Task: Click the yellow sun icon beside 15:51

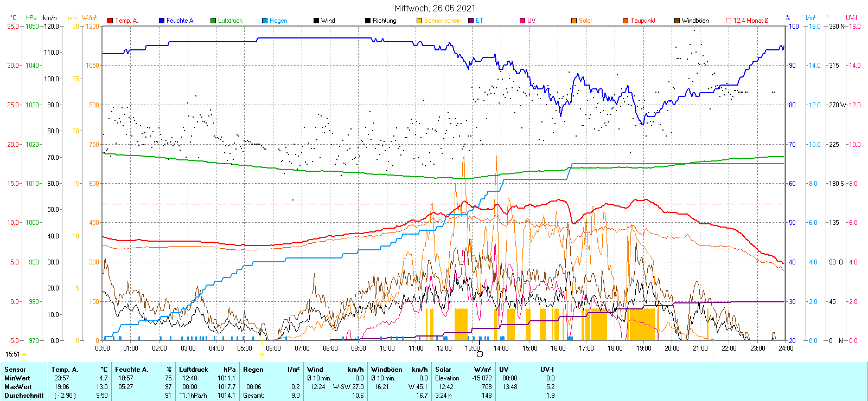Action: point(24,354)
